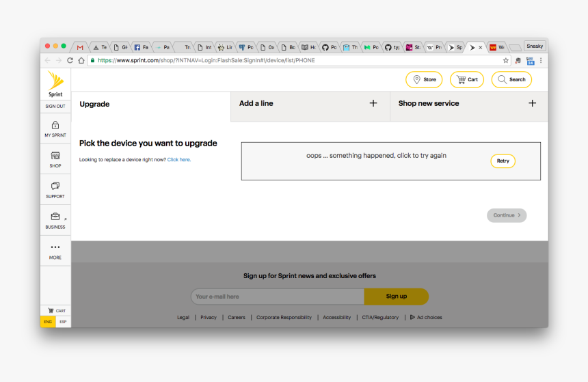The width and height of the screenshot is (588, 382).
Task: Click the secure padlock icon in address bar
Action: (92, 60)
